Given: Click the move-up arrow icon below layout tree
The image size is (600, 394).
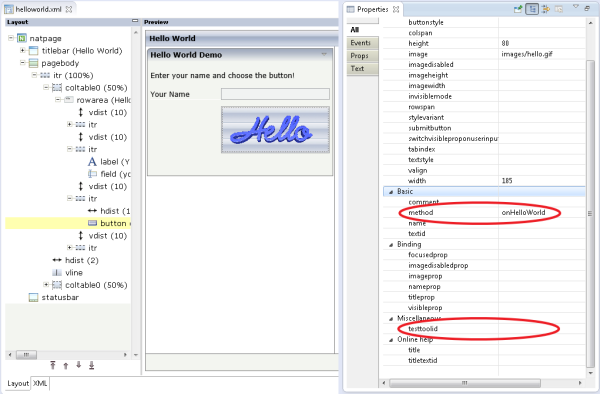Looking at the screenshot, I should [x=66, y=366].
